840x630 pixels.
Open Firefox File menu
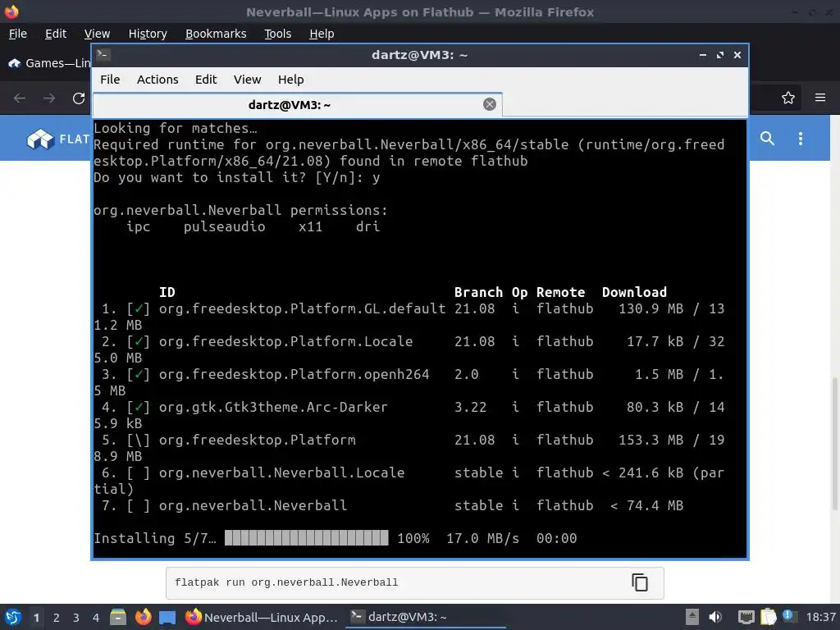pos(18,34)
